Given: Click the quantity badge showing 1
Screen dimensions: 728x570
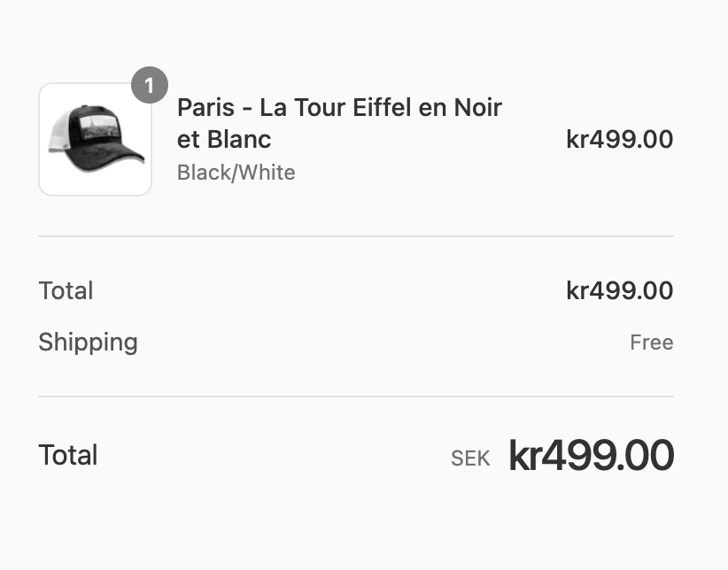Looking at the screenshot, I should (x=150, y=86).
